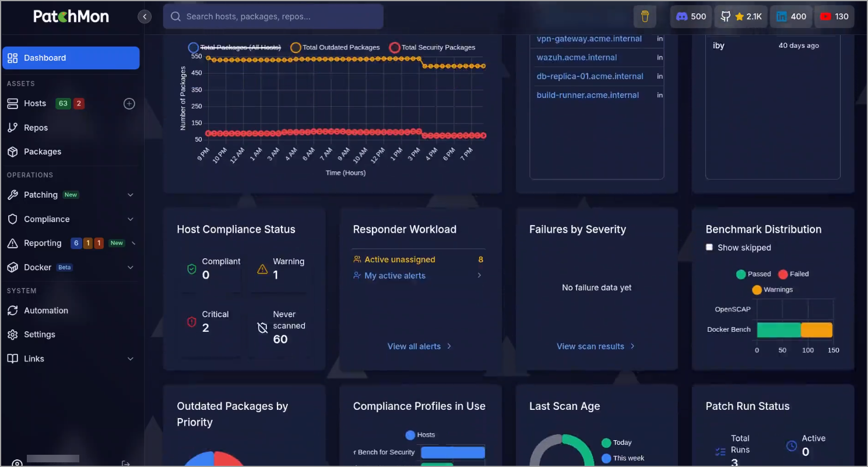The image size is (868, 467).
Task: Click the Never scanned shield-off icon
Action: click(x=262, y=328)
